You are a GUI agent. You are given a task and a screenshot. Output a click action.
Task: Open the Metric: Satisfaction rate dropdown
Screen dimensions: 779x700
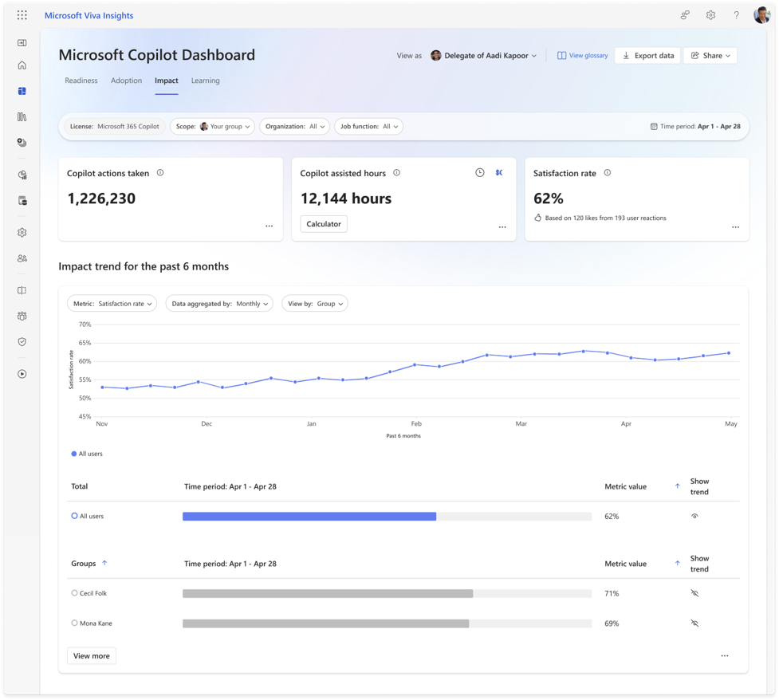pos(112,303)
